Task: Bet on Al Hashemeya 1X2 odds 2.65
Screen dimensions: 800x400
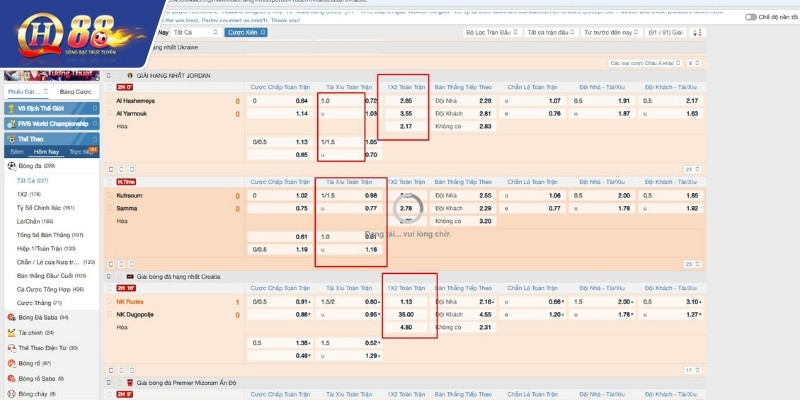Action: [406, 101]
